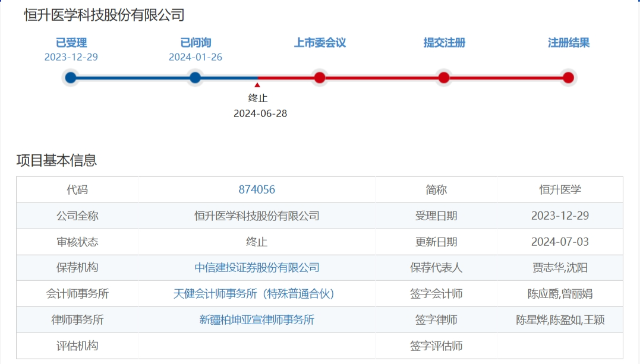Click the company title 恒升医学科技股份有限公司
This screenshot has width=640, height=364.
coord(103,14)
